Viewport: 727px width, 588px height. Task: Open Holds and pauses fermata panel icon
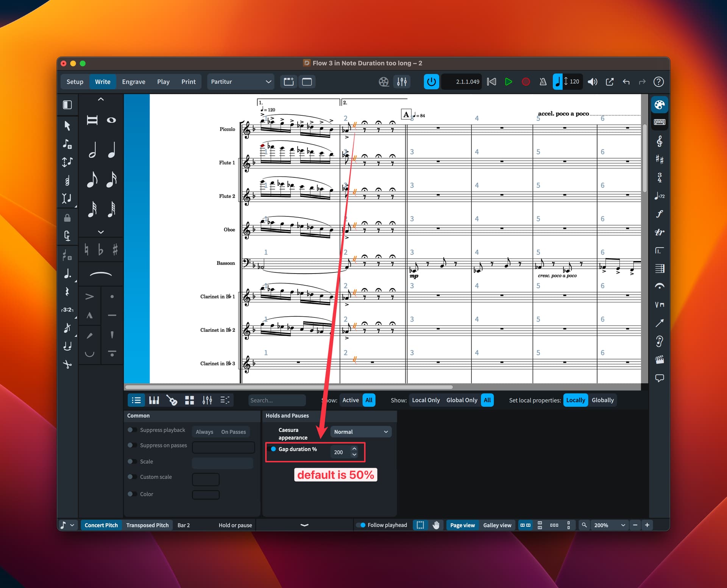click(x=660, y=286)
